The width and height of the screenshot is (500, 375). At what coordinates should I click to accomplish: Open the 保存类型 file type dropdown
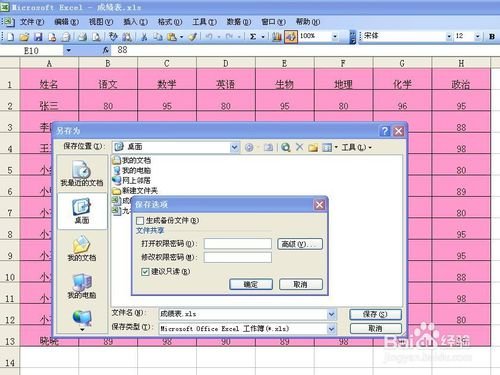point(331,329)
